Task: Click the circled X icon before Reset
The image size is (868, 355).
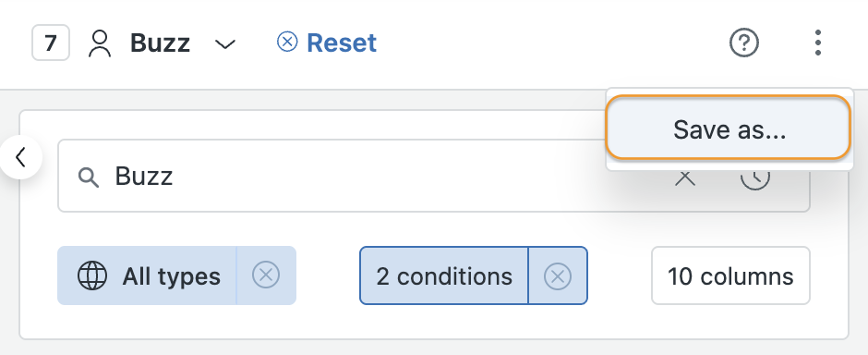Action: [x=287, y=43]
